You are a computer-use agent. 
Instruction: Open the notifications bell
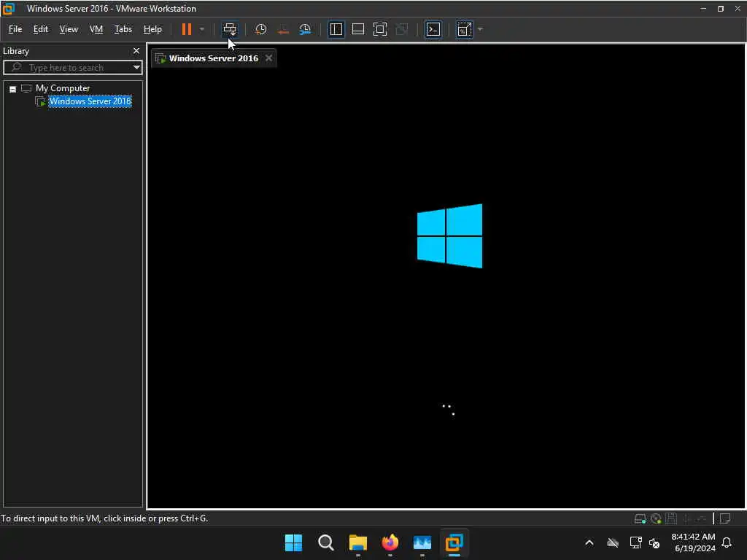[x=727, y=542]
